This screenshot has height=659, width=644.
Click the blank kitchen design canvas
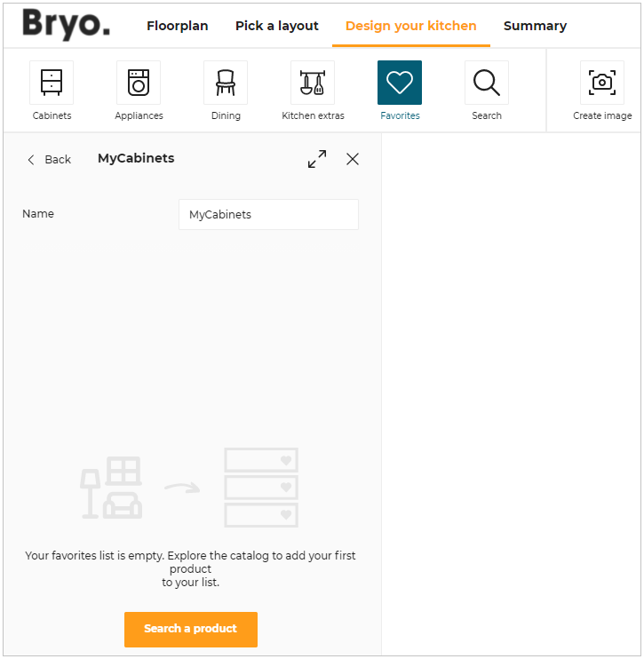click(x=511, y=391)
